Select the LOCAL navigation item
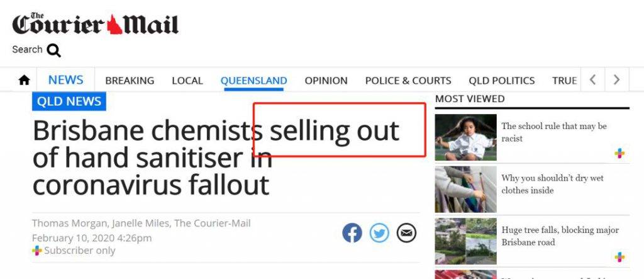The image size is (644, 279). coord(187,81)
